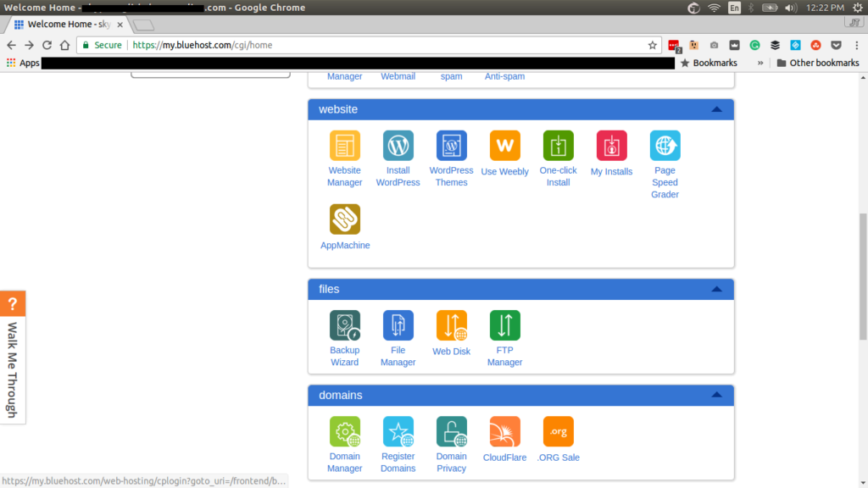Show hidden bookmarks with the chevron
This screenshot has height=488, width=868.
point(760,63)
